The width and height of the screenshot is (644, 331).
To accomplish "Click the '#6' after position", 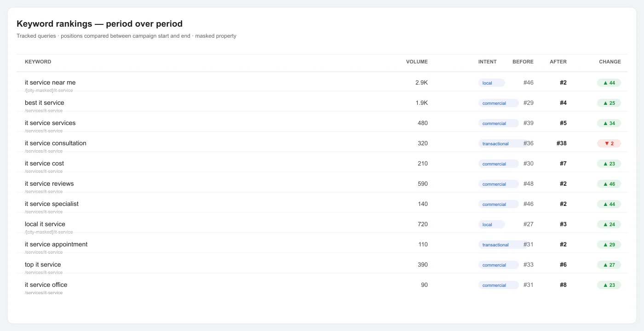I will tap(563, 264).
